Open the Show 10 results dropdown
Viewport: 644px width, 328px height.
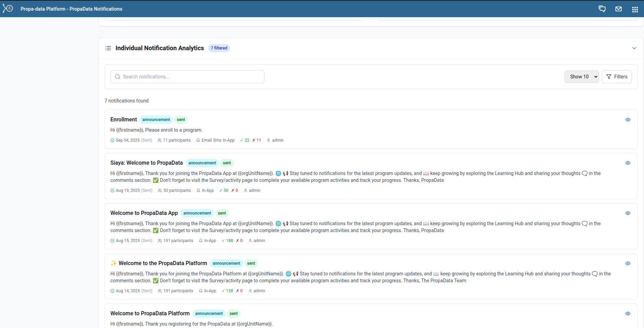point(581,77)
